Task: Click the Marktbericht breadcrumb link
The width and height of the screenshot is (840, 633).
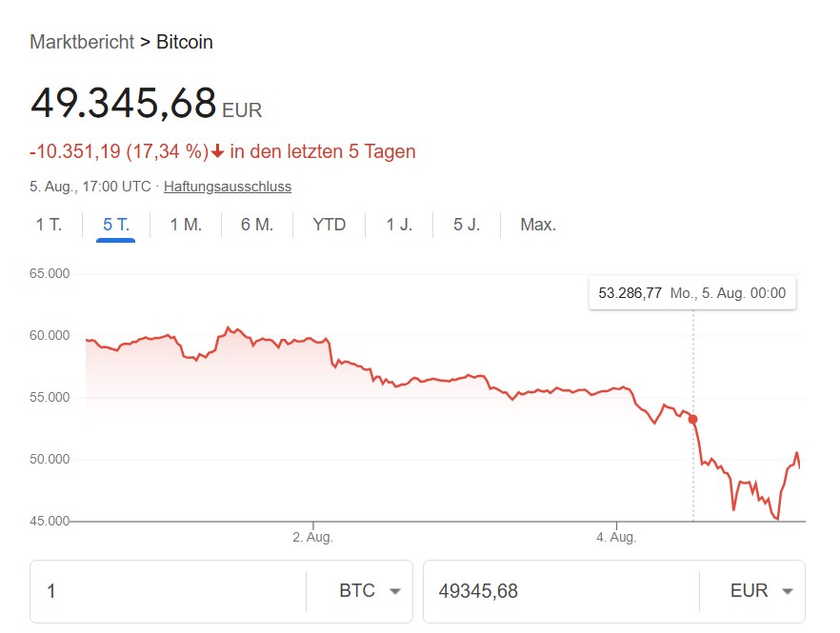Action: tap(81, 42)
